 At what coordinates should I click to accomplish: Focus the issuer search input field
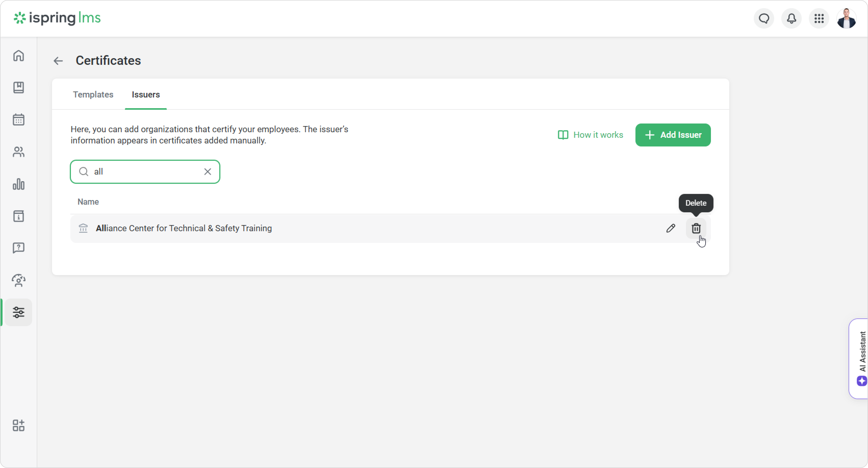coord(145,172)
